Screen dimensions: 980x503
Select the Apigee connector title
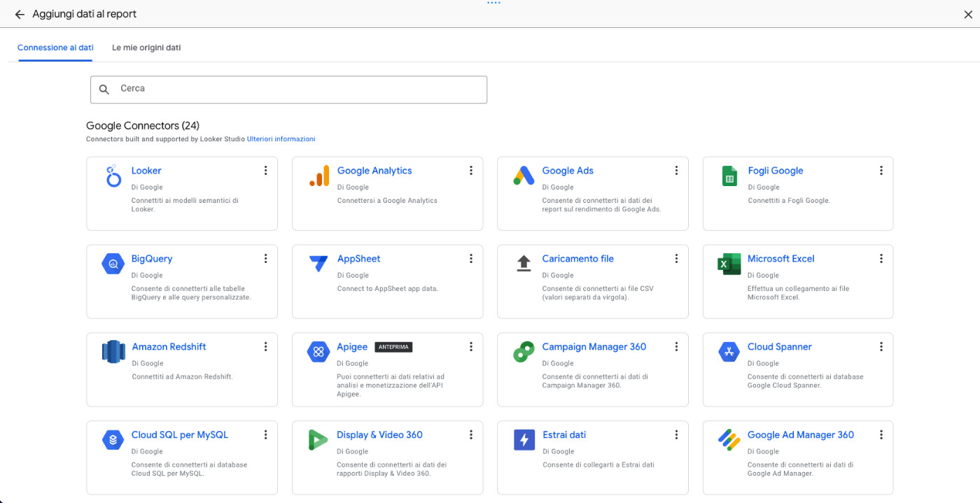pyautogui.click(x=352, y=347)
